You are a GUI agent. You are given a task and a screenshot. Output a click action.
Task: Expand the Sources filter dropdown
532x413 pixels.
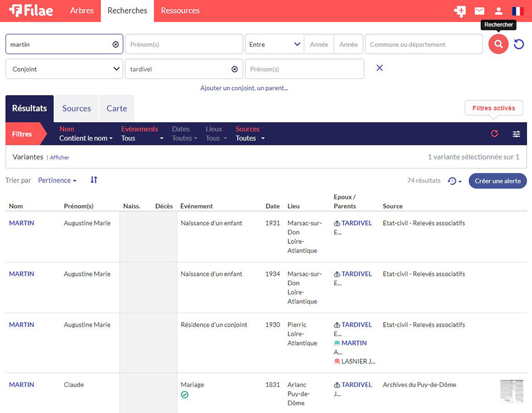pos(250,138)
